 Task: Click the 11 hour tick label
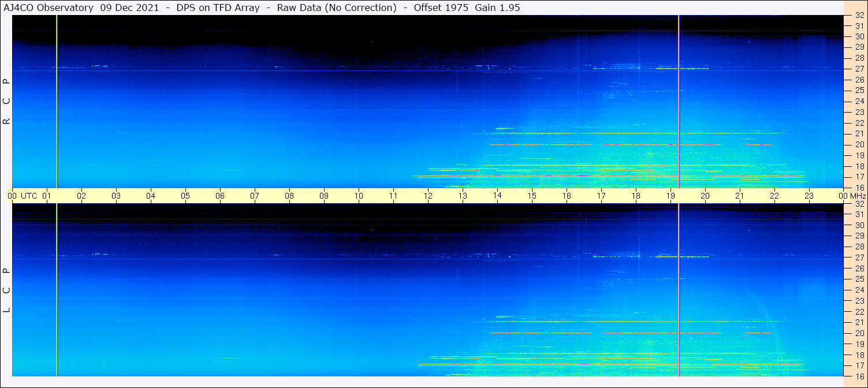coord(393,196)
